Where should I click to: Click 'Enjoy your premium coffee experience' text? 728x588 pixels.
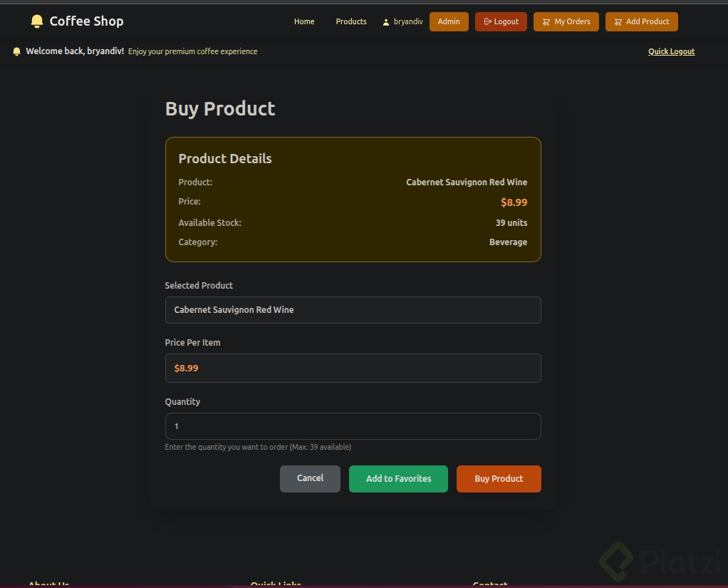(x=192, y=51)
